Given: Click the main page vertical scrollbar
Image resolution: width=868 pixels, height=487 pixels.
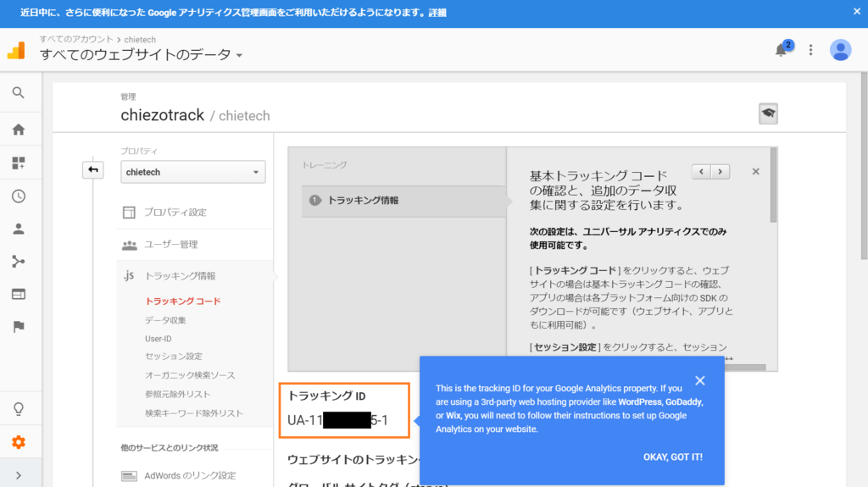Looking at the screenshot, I should point(864,166).
